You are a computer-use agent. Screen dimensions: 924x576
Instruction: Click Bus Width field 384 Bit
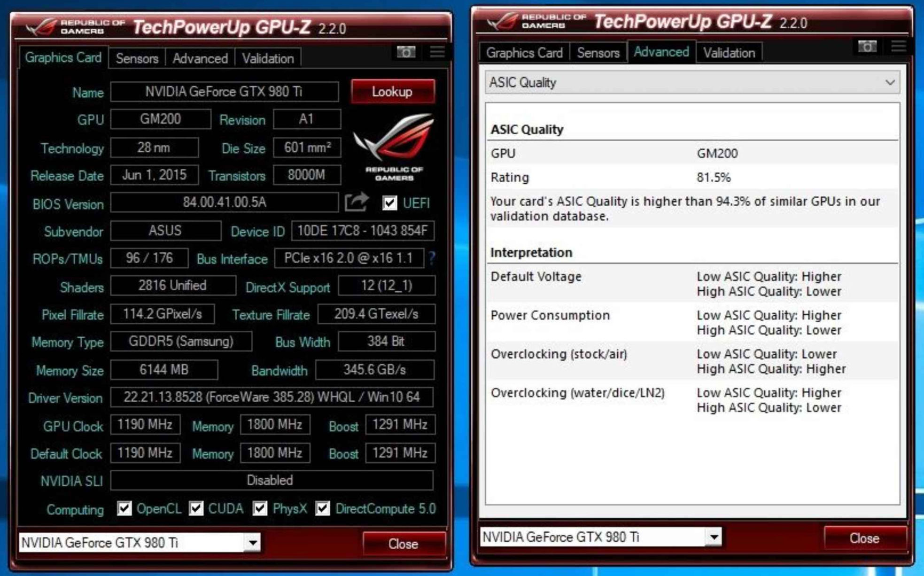[x=386, y=341]
